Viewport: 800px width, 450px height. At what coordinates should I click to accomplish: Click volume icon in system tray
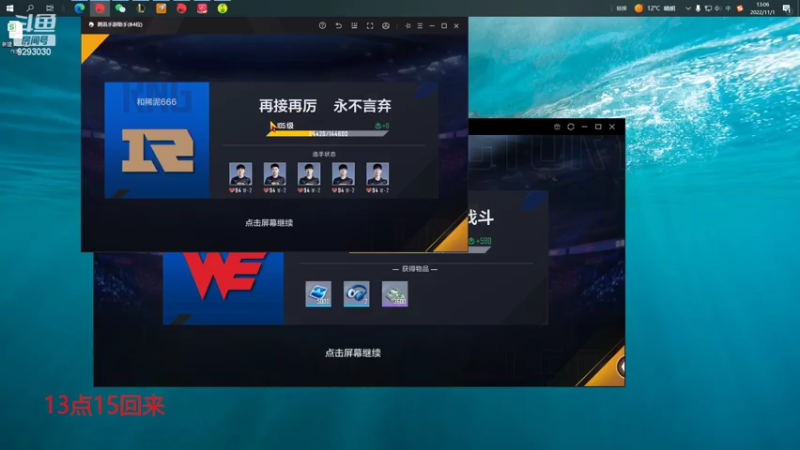pyautogui.click(x=718, y=8)
